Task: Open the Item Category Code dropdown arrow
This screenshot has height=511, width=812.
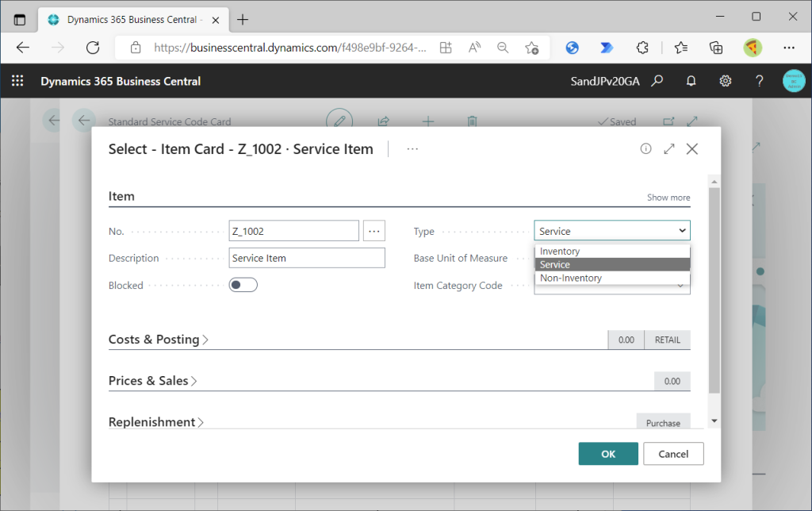Action: [x=680, y=286]
